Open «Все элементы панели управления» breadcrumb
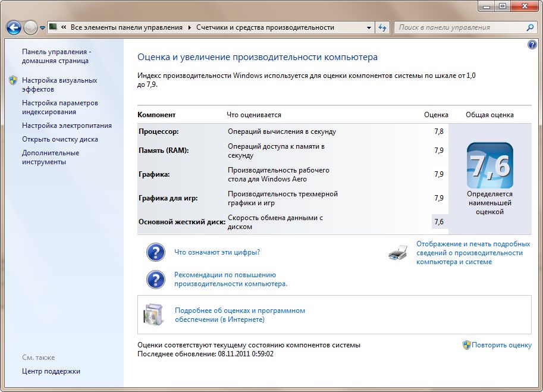 (x=127, y=27)
